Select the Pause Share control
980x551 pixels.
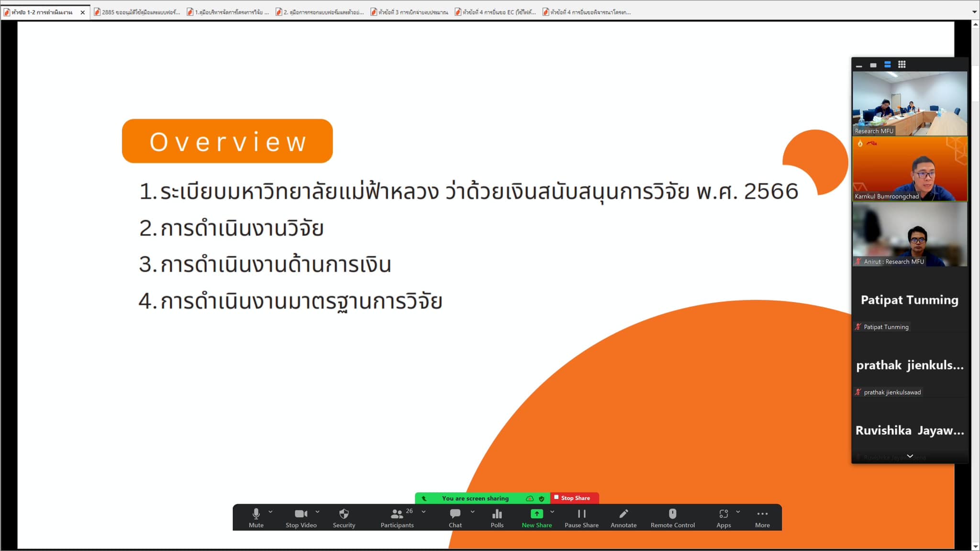coord(581,518)
